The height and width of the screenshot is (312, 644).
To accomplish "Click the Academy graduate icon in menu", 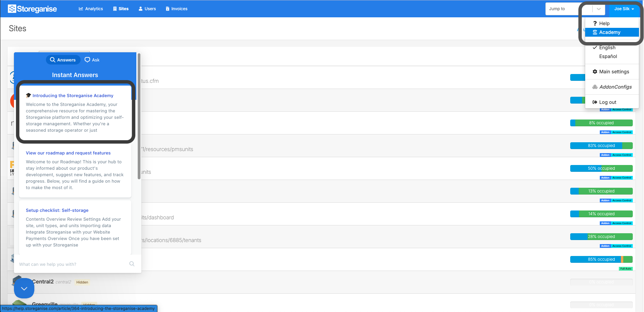I will tap(595, 32).
